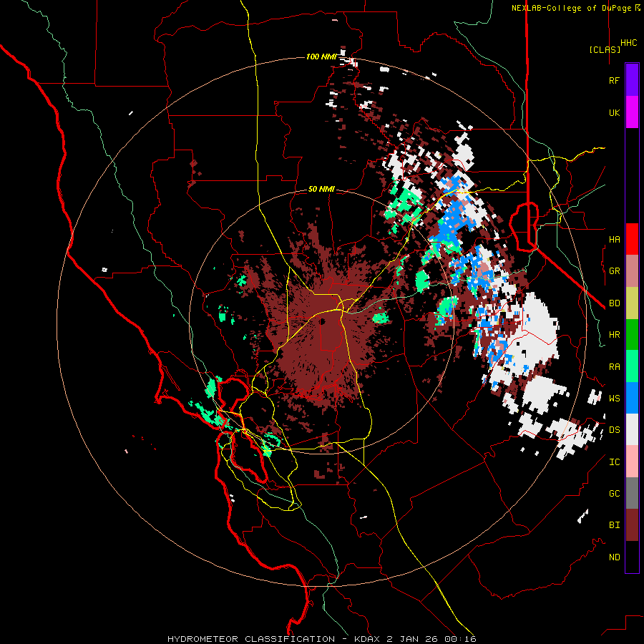Click the HA red legend swatch
This screenshot has width=644, height=644.
tap(632, 239)
